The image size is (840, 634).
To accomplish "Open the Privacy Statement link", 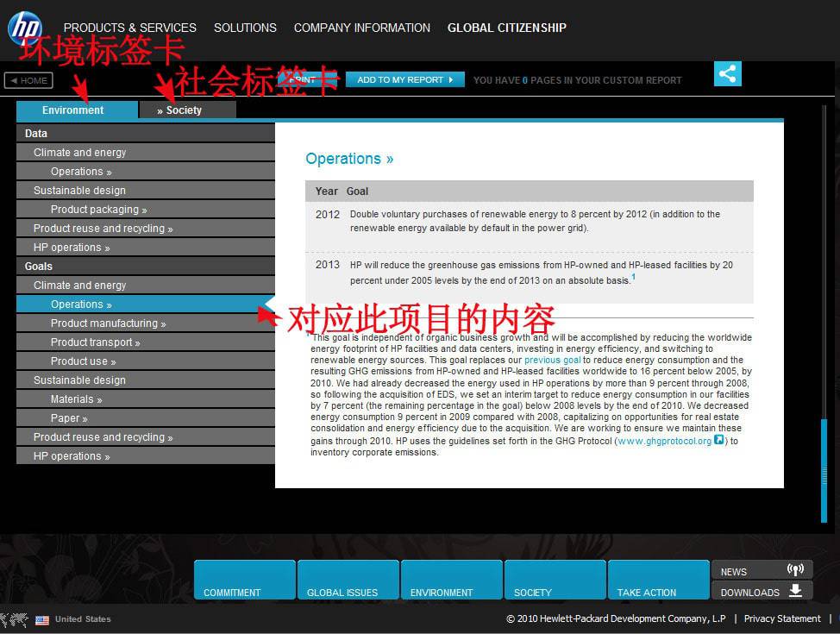I will (781, 618).
